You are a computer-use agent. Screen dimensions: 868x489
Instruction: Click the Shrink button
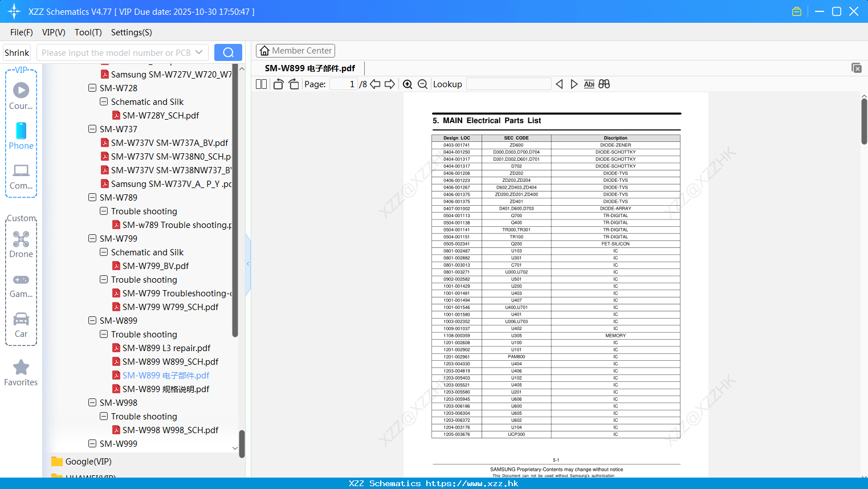(x=17, y=52)
